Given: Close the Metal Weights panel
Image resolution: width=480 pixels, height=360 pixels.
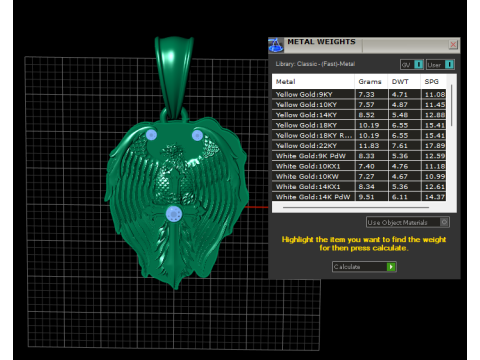Looking at the screenshot, I should [x=453, y=44].
